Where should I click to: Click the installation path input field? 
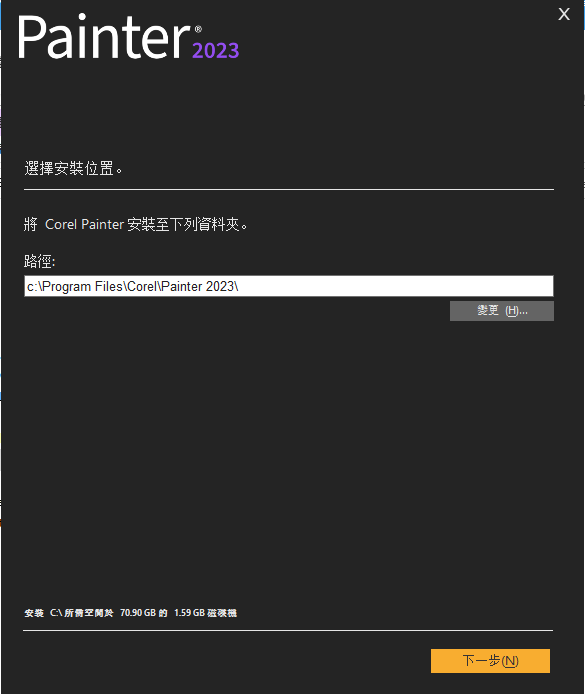[x=289, y=286]
